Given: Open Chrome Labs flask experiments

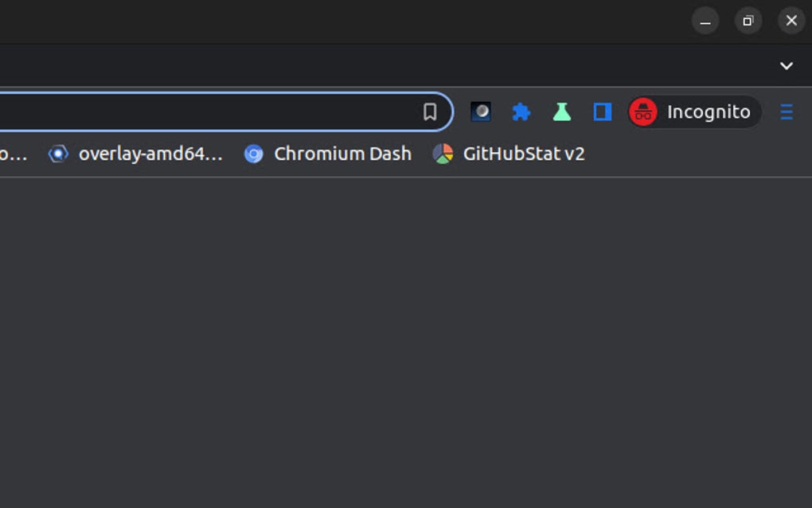Looking at the screenshot, I should [562, 112].
